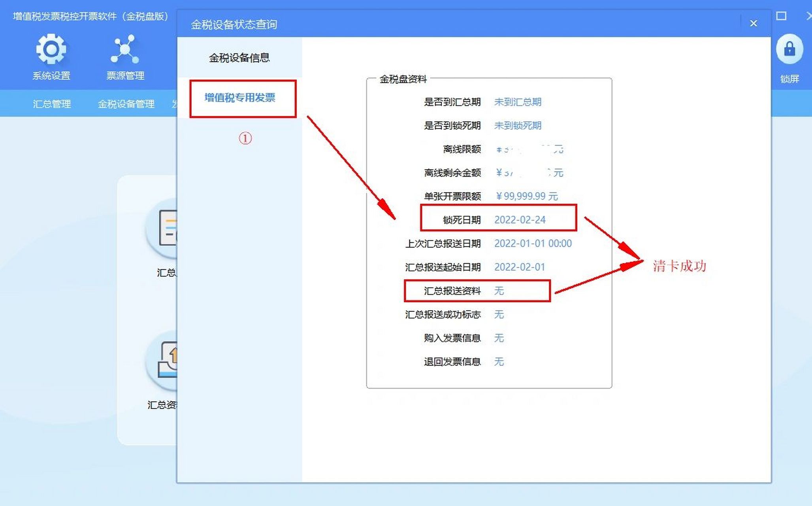Click the 汇总报送成功标志 value 无
This screenshot has height=506, width=812.
499,315
